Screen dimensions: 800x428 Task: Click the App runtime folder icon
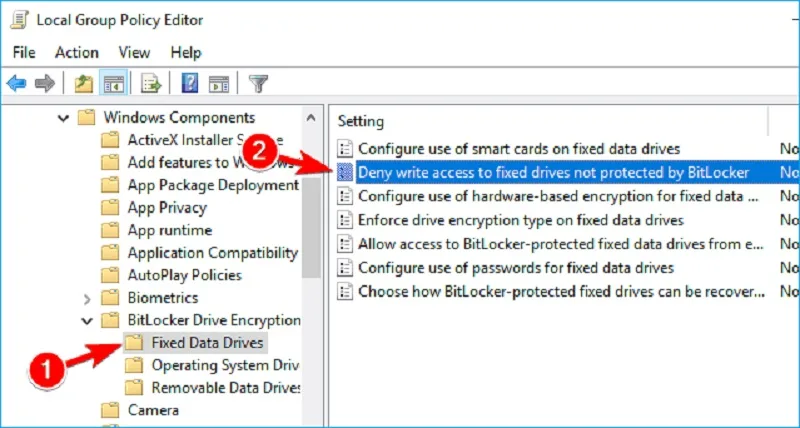click(110, 230)
